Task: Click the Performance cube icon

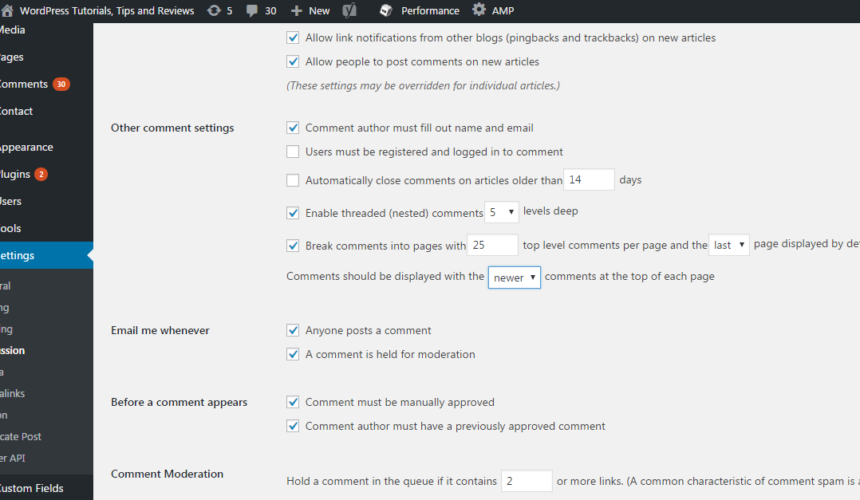Action: pos(386,10)
